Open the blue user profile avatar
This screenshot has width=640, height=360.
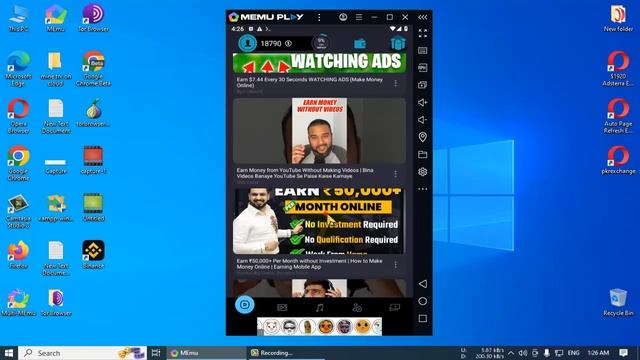tap(247, 43)
